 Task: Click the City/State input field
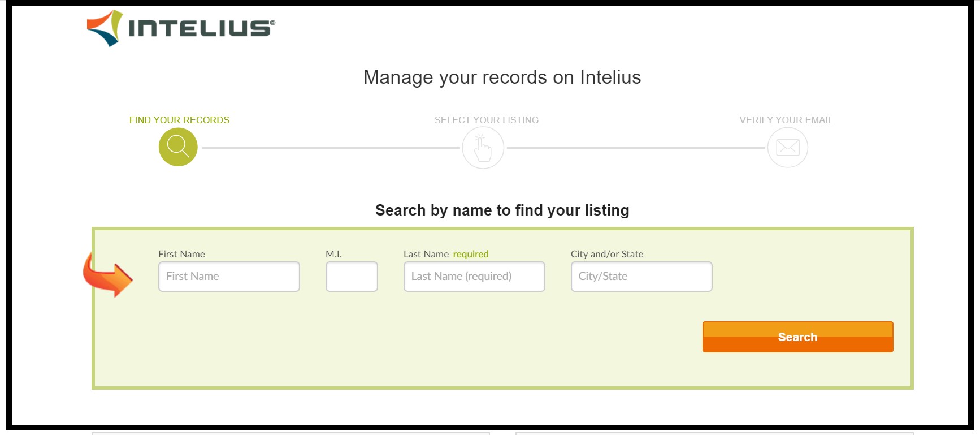click(x=641, y=277)
